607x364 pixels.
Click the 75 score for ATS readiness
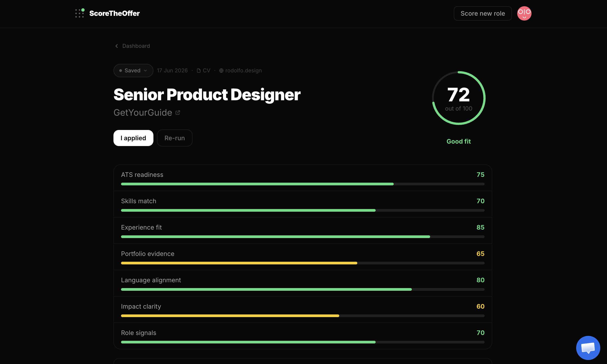click(x=480, y=175)
